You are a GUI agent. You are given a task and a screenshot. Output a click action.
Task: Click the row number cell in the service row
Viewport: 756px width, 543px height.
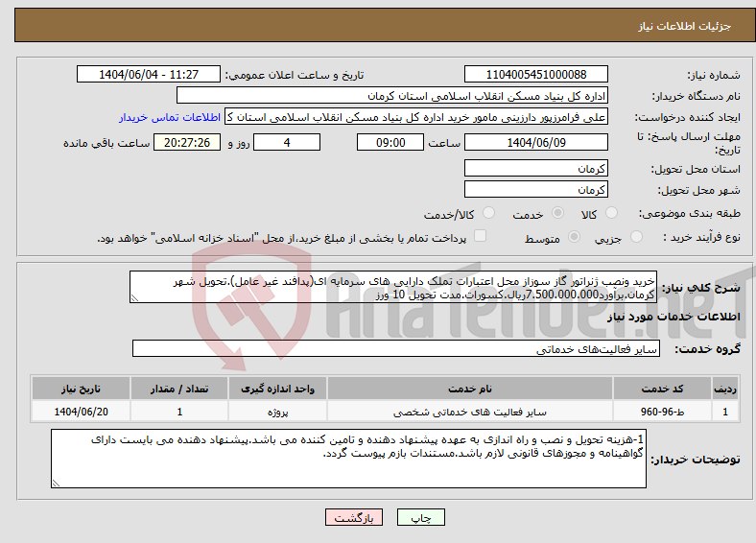pyautogui.click(x=725, y=412)
